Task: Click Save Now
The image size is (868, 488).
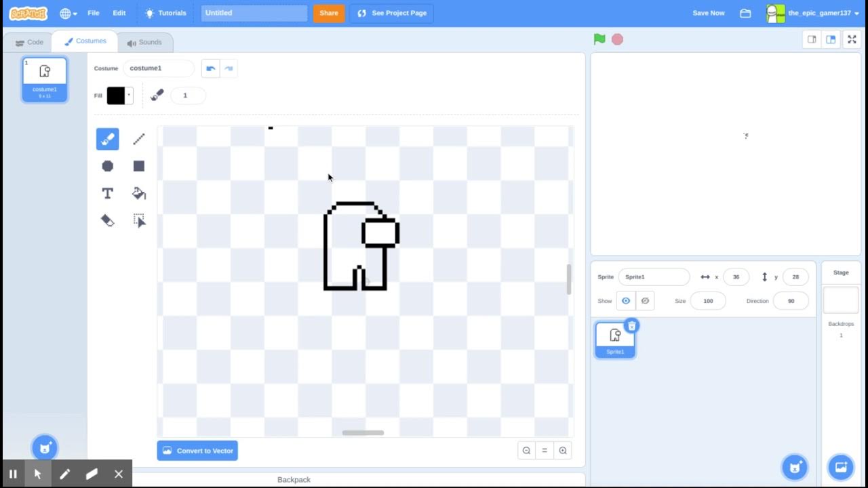Action: tap(709, 13)
